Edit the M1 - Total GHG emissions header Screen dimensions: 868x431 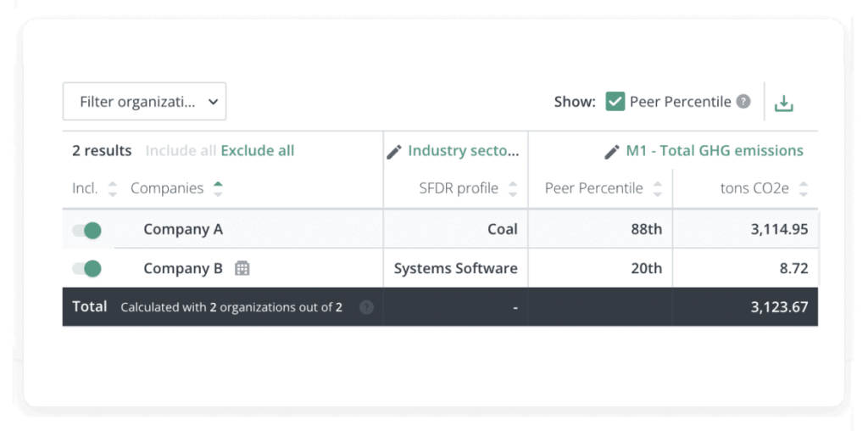point(715,151)
